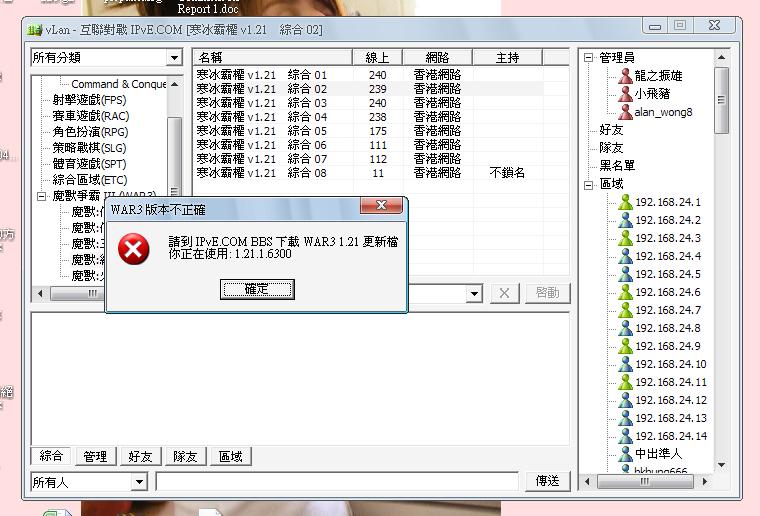This screenshot has height=516, width=760.
Task: Click the user list scroll-up arrow
Action: [721, 58]
